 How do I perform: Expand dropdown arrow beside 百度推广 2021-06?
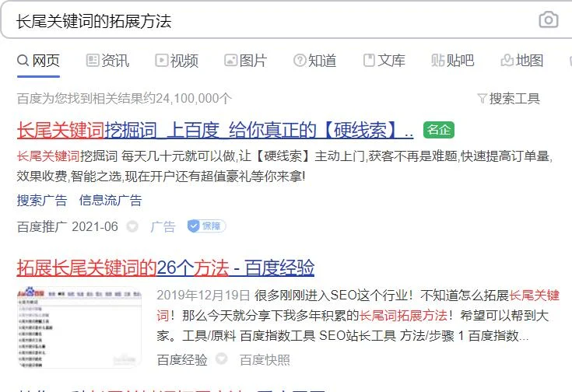coord(132,226)
